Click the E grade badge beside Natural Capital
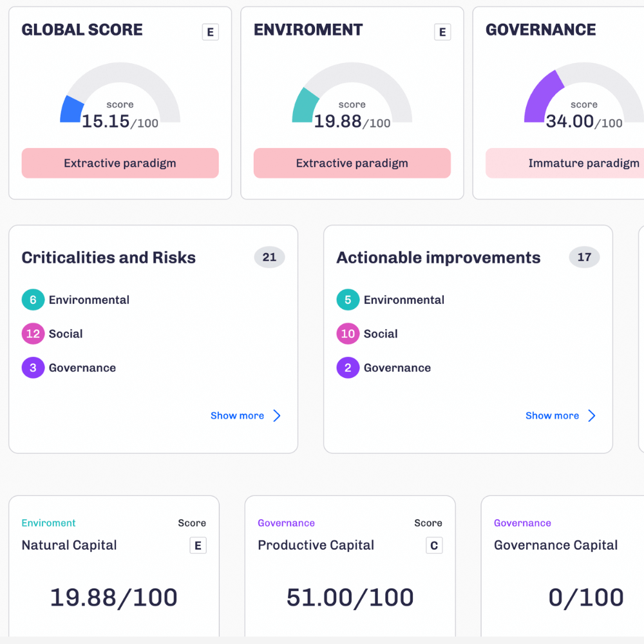 coord(198,545)
